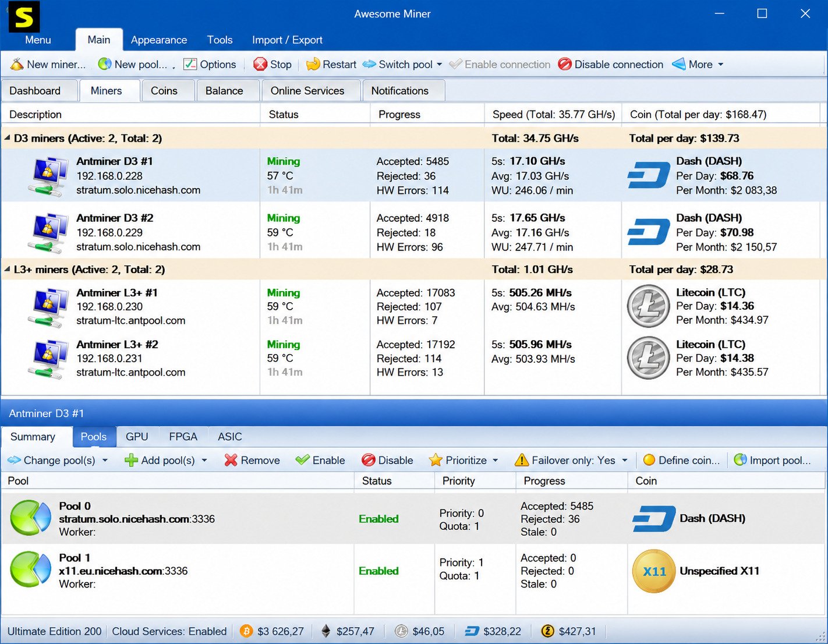Open the Switch pool dropdown arrow

(440, 65)
